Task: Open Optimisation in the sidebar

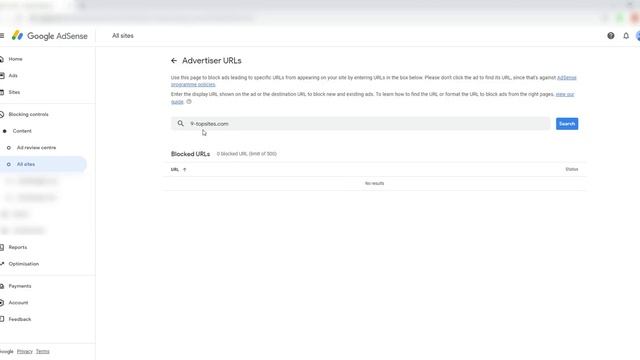Action: point(24,264)
